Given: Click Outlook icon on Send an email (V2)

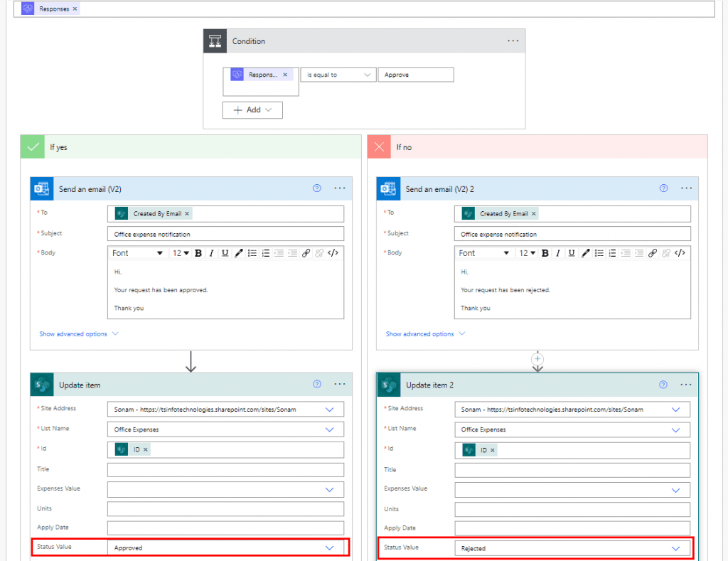Looking at the screenshot, I should [x=42, y=188].
